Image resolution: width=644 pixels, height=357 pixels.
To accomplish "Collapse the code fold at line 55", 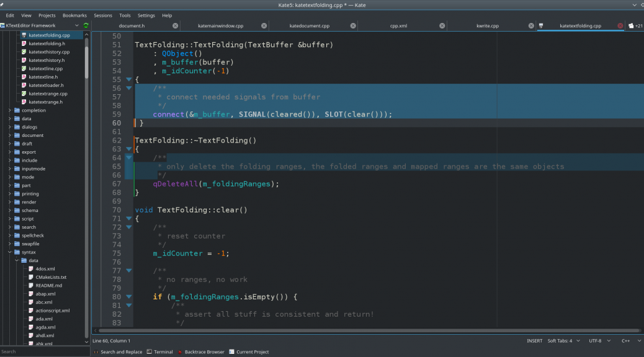I will 129,80.
